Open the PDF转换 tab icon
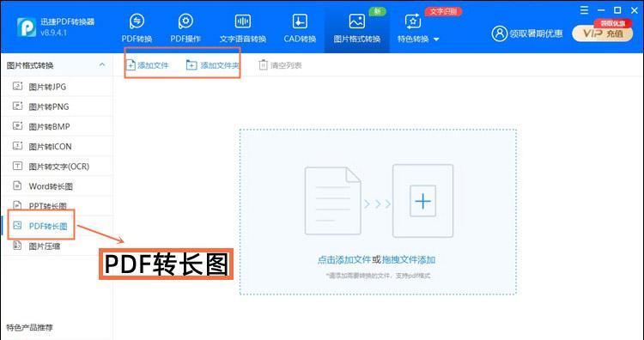This screenshot has height=340, width=644. pos(137,21)
